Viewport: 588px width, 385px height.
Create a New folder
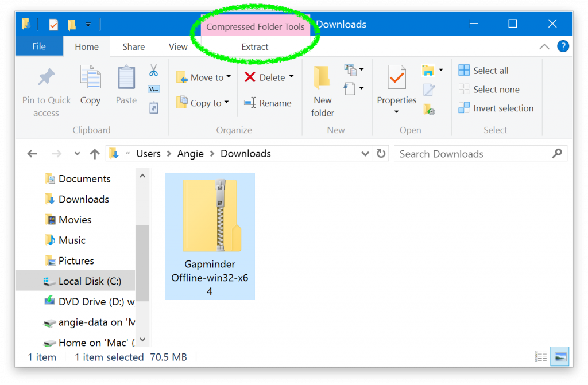point(323,91)
